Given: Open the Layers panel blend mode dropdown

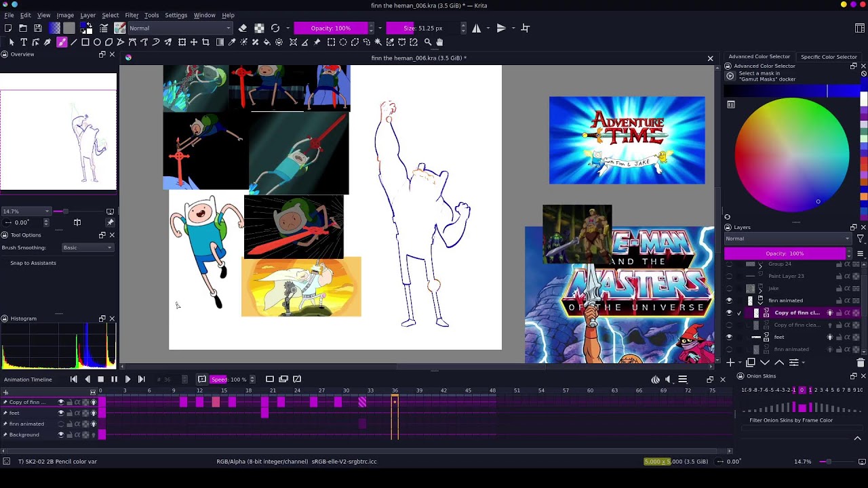Looking at the screenshot, I should 787,239.
